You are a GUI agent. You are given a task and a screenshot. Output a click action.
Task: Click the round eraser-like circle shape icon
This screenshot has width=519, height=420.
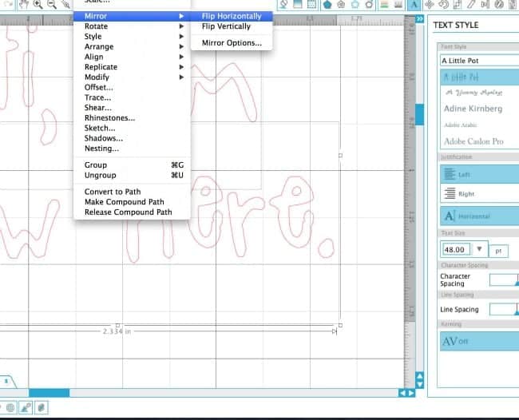click(369, 4)
